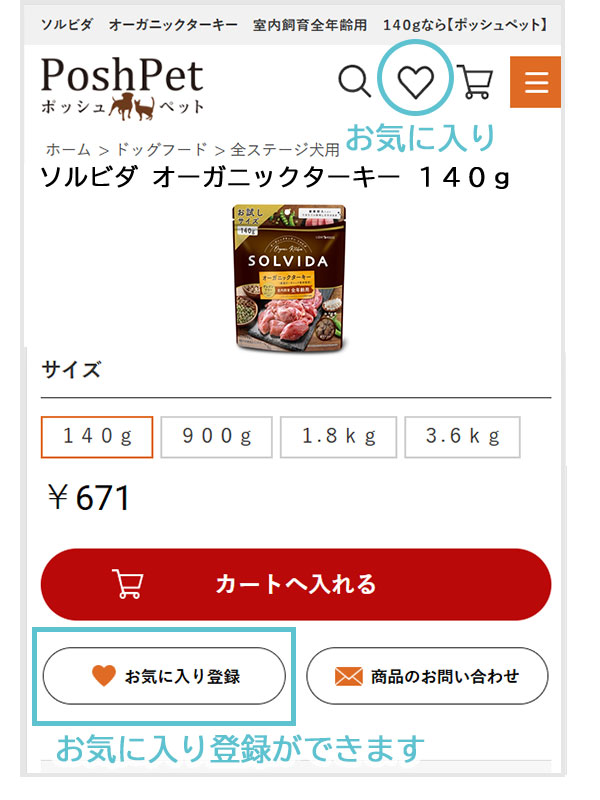Viewport: 600px width, 800px height.
Task: Register favorite with お気に入り登録 button
Action: (164, 676)
